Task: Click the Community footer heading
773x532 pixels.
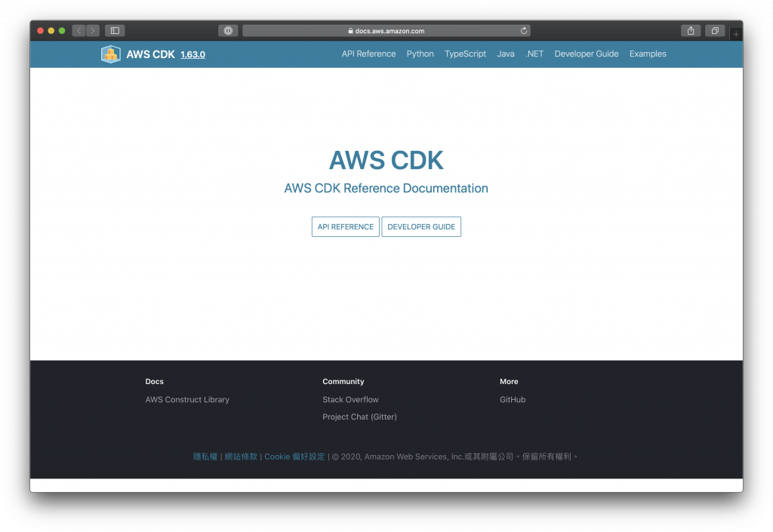Action: click(x=343, y=381)
